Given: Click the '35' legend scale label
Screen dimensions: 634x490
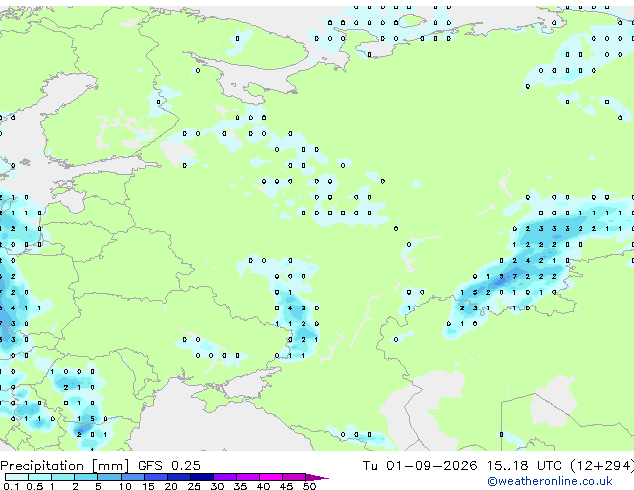Looking at the screenshot, I should point(240,486).
